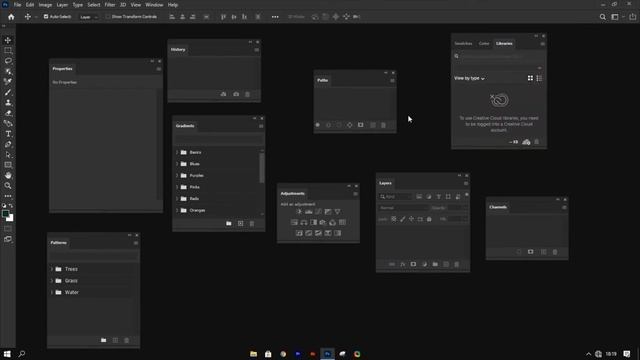Open the View by type dropdown in Libraries
This screenshot has height=360, width=640.
click(469, 78)
